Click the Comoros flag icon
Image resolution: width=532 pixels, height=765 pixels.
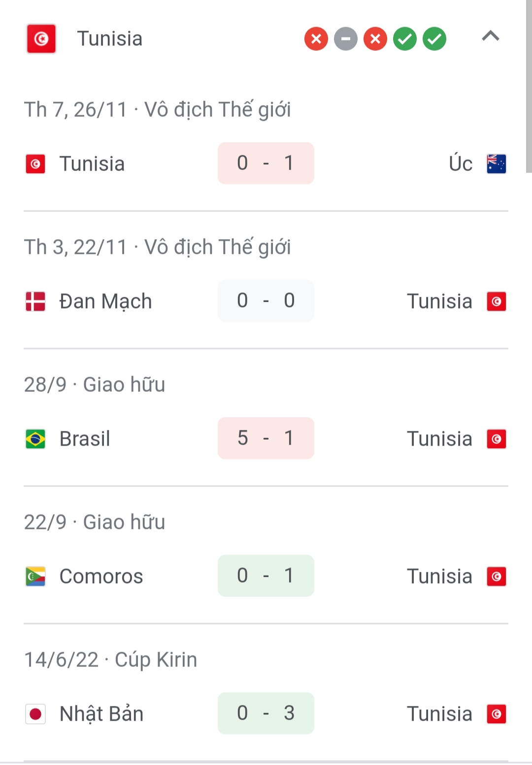[35, 576]
